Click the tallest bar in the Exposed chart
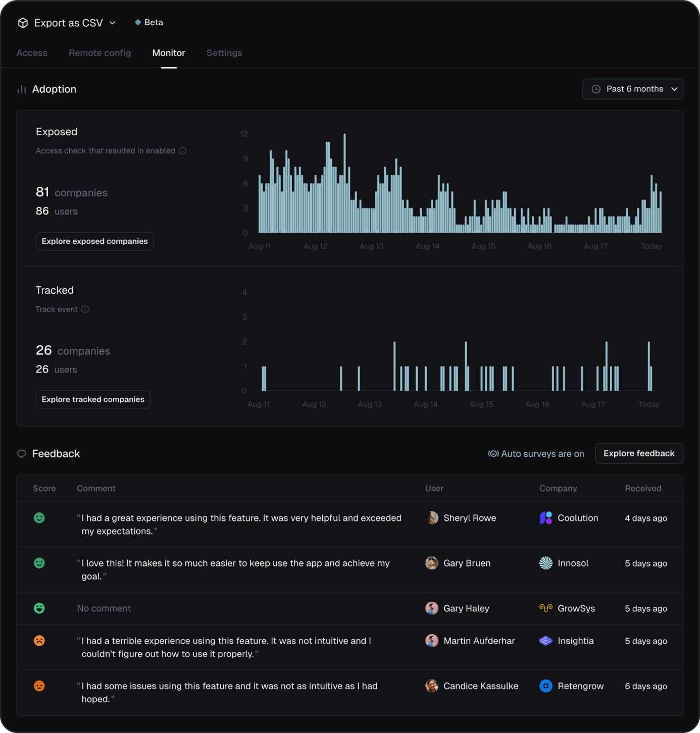 click(x=344, y=183)
